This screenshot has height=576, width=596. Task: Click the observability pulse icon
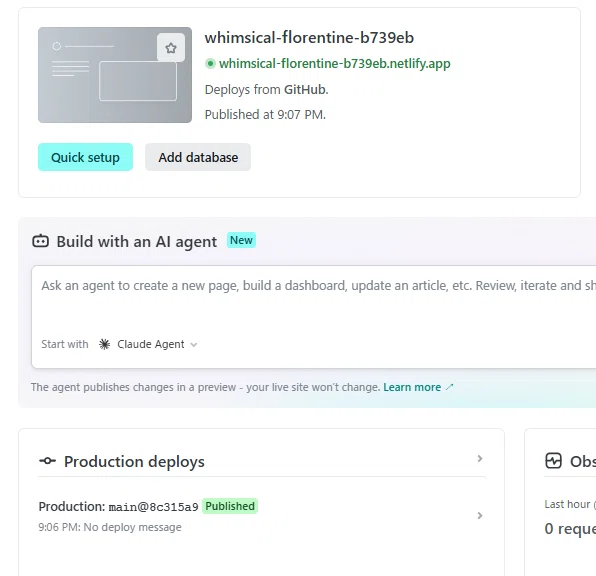point(553,461)
